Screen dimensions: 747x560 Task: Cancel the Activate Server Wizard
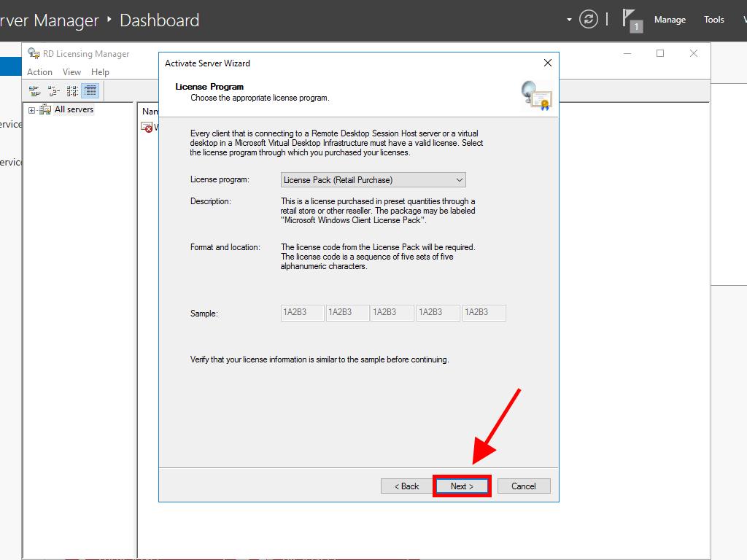(523, 486)
